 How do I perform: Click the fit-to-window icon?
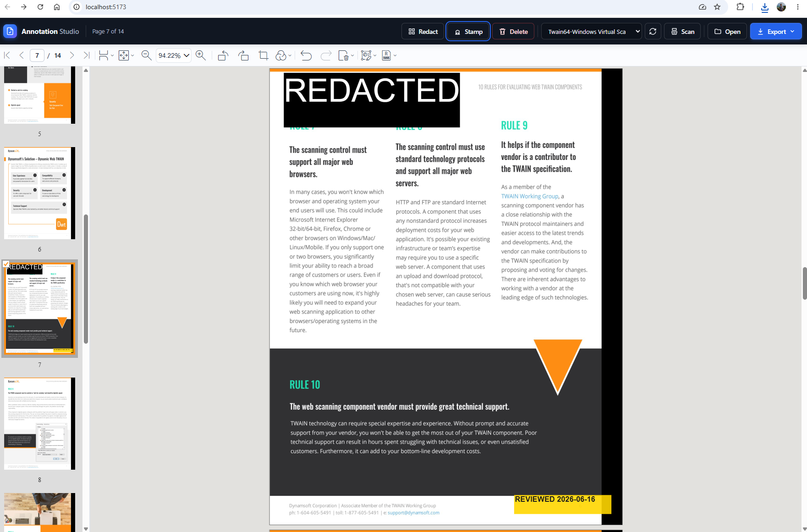124,55
